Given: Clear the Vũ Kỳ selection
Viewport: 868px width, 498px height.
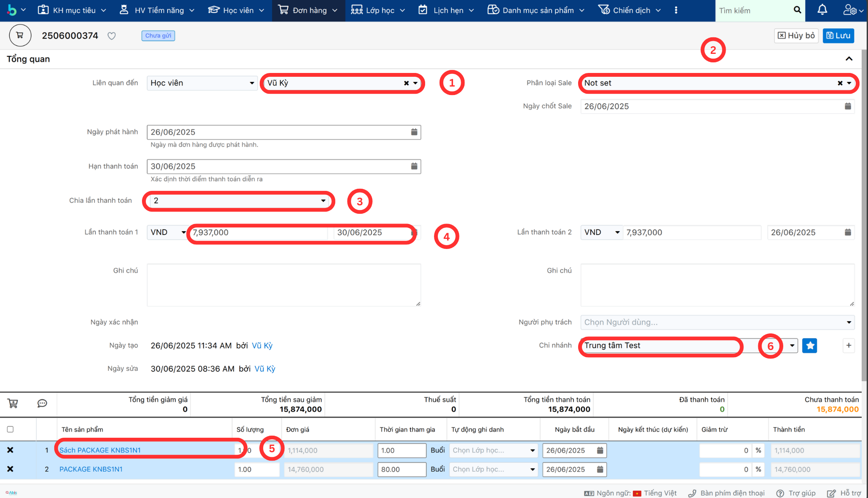Looking at the screenshot, I should (406, 83).
